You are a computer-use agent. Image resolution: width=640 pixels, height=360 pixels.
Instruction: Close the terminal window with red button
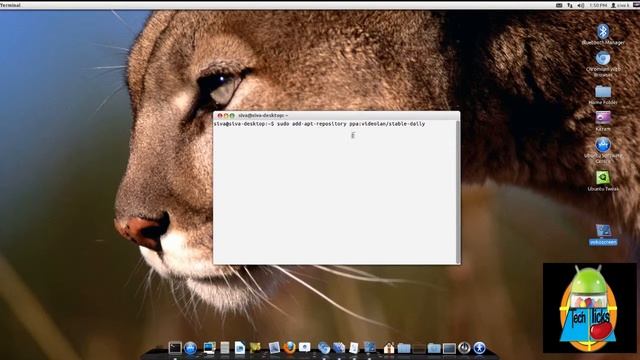click(x=220, y=116)
